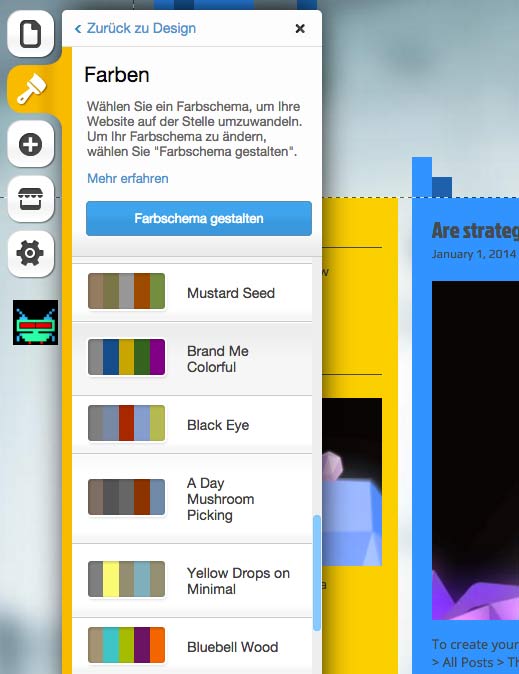The image size is (519, 674).
Task: Open the Pages panel icon
Action: (31, 34)
